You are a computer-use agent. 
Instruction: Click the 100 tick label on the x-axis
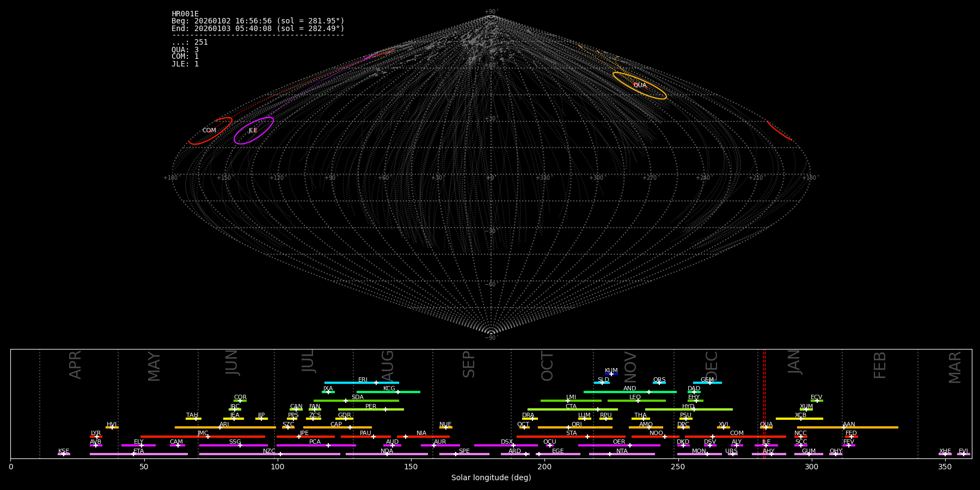pos(278,467)
